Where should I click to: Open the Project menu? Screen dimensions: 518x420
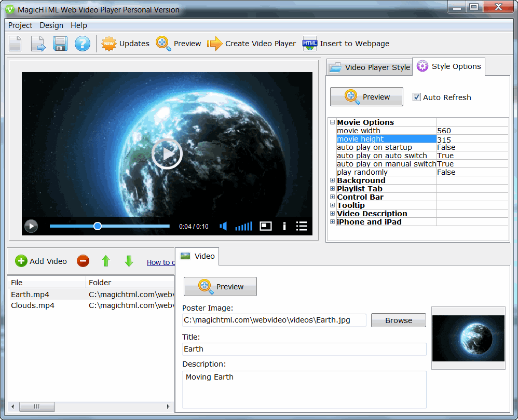click(x=20, y=25)
